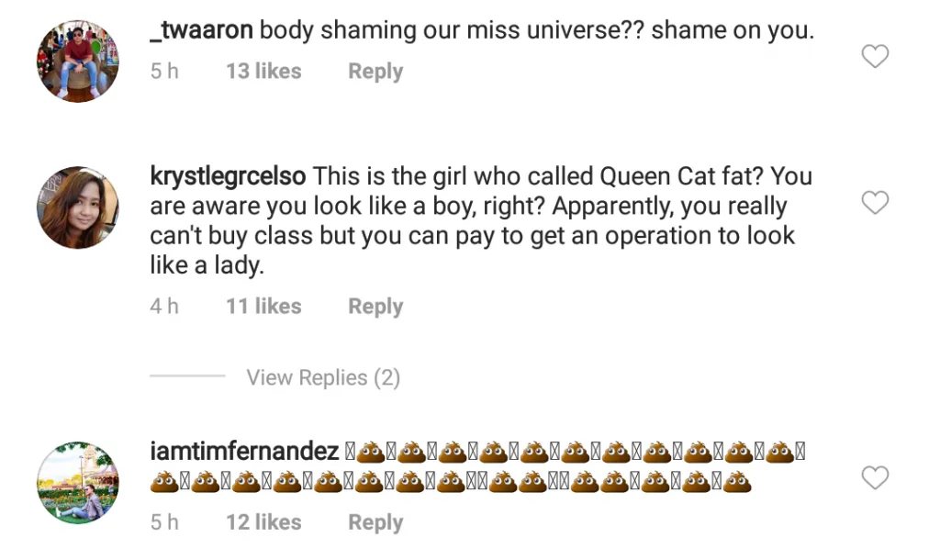View the 13 likes list
The image size is (940, 560).
(x=263, y=72)
